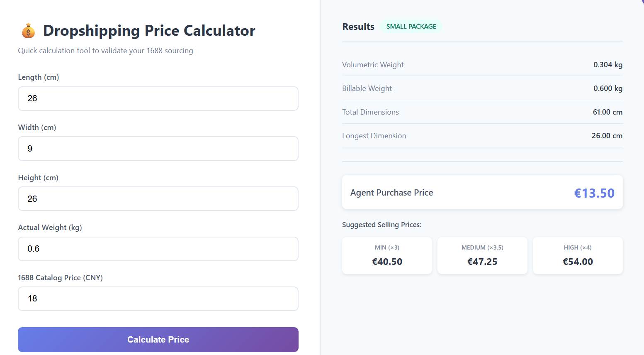Click the Longest Dimension value 26.00 cm
The image size is (644, 355).
point(607,136)
